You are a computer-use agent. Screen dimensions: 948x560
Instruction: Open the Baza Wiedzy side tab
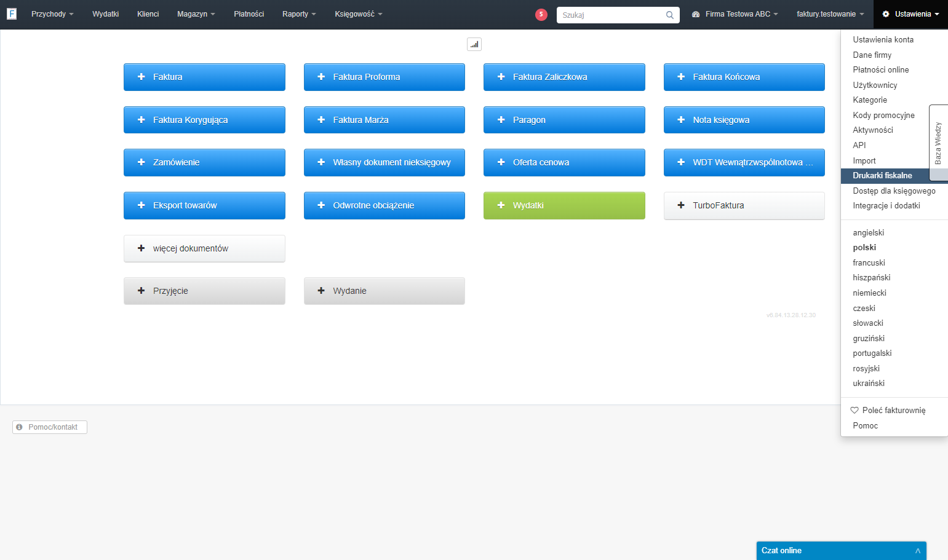click(938, 143)
